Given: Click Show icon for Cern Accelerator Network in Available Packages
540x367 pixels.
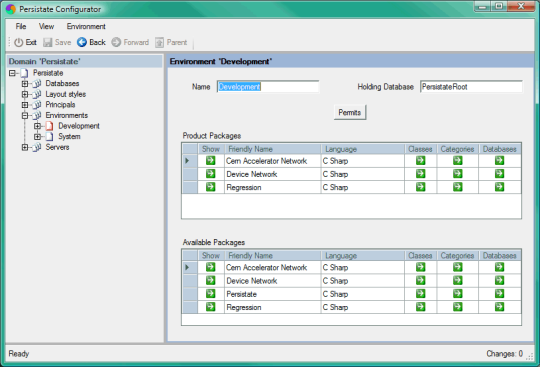Looking at the screenshot, I should 210,267.
